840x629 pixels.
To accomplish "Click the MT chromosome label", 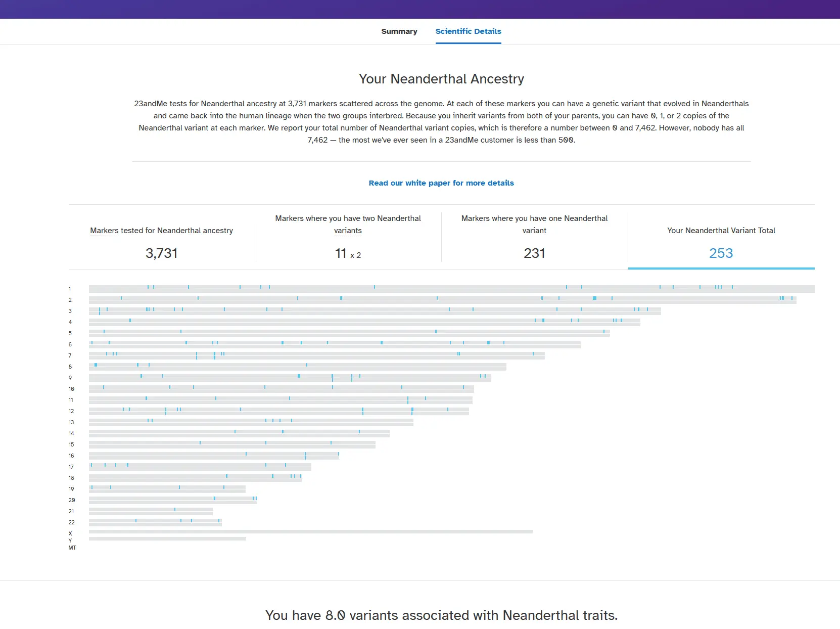I will click(x=72, y=548).
